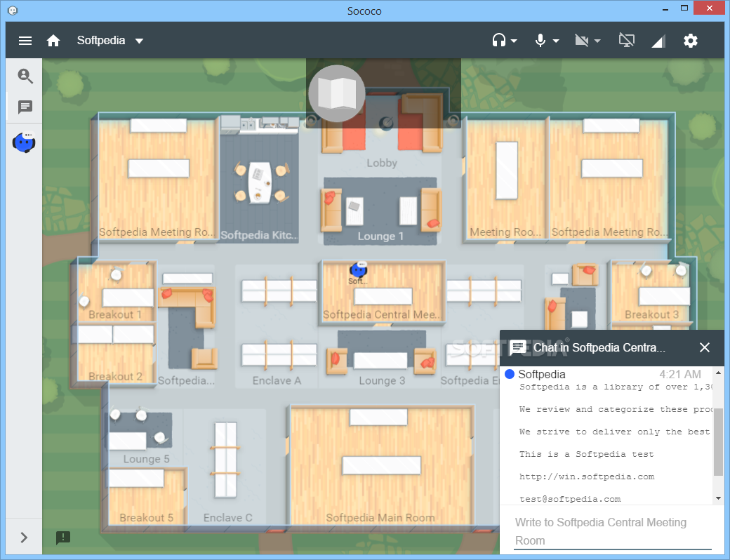Select the blue avatar in sidebar
The width and height of the screenshot is (730, 560).
24,142
